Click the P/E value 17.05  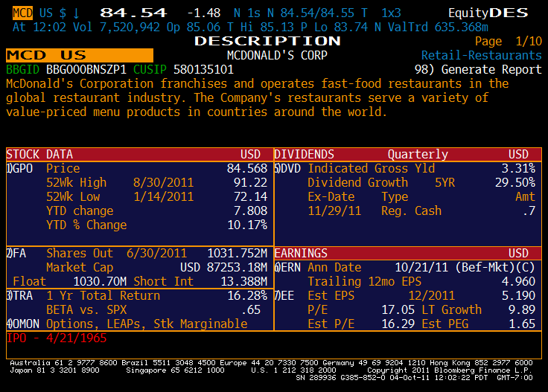tap(398, 309)
